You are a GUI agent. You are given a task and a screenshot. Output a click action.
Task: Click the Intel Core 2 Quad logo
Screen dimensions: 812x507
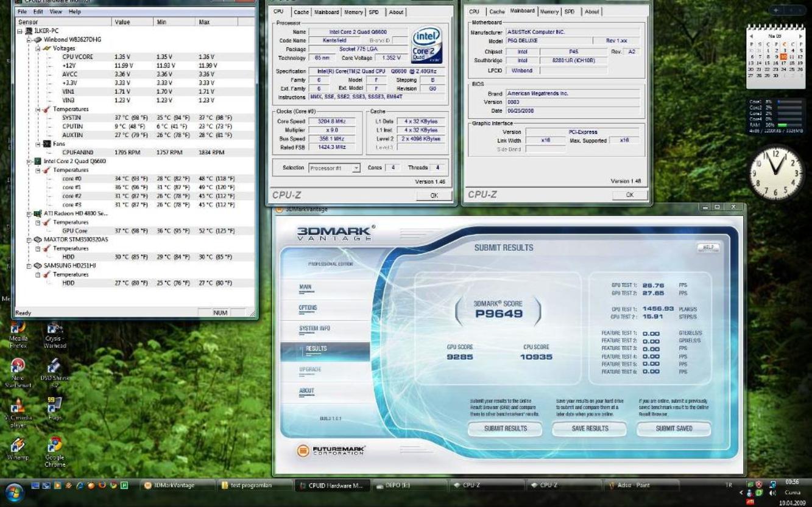pyautogui.click(x=427, y=44)
